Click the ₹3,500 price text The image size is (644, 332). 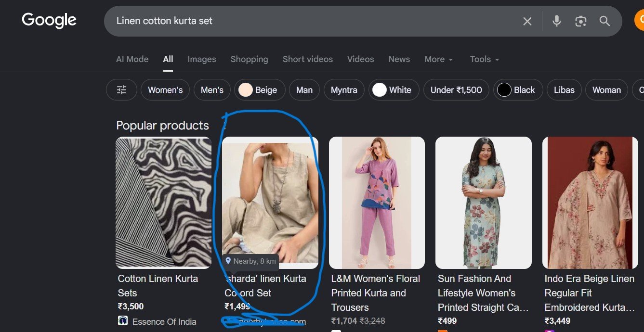point(131,306)
